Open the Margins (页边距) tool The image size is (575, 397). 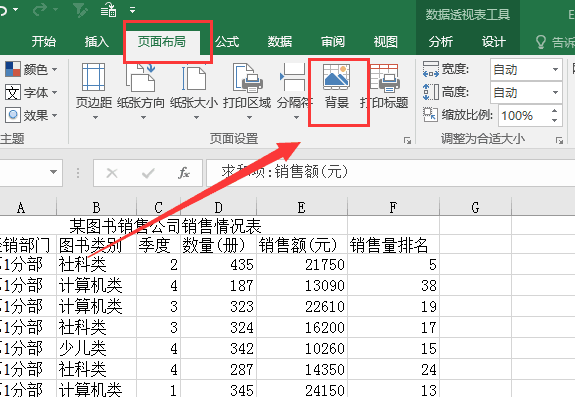(x=94, y=91)
